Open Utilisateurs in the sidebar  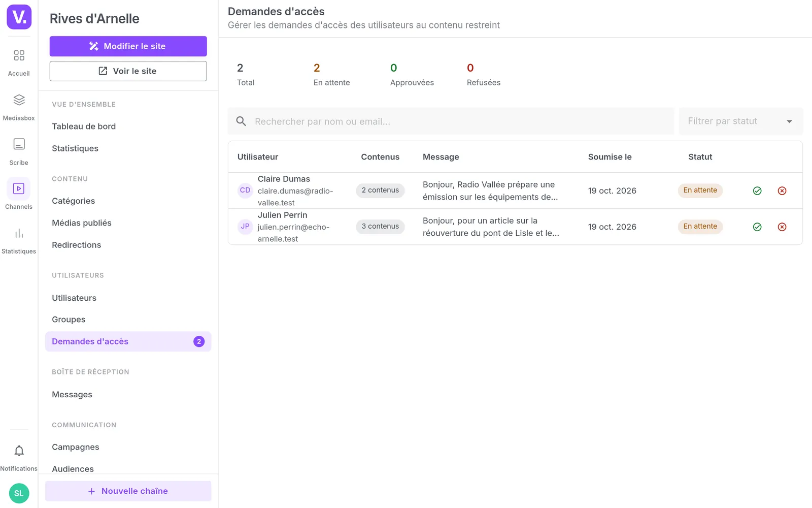tap(74, 298)
